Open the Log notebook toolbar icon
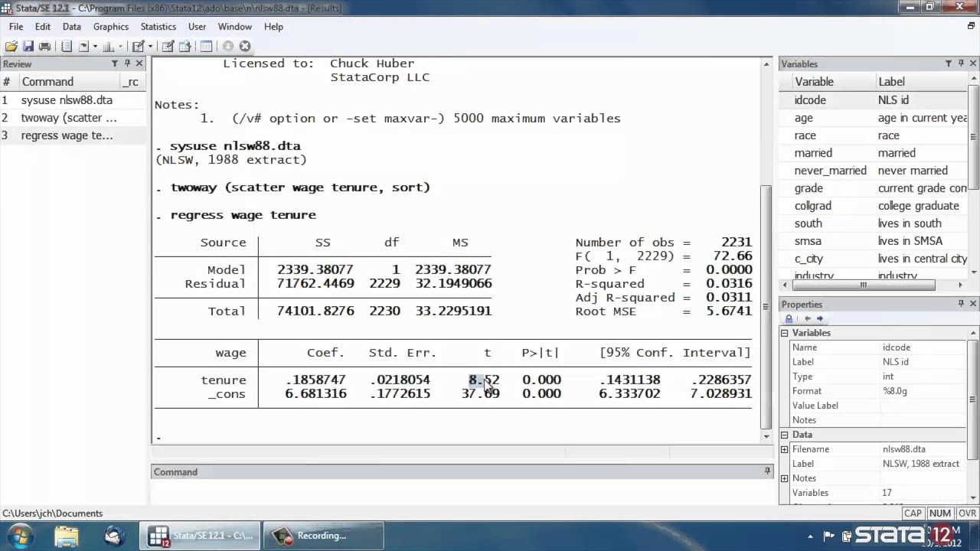The height and width of the screenshot is (551, 980). [x=67, y=47]
